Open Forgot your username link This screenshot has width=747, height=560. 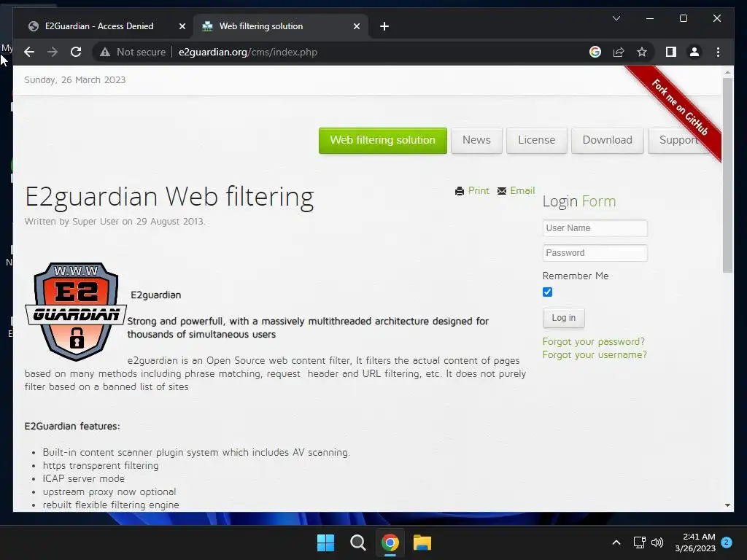(595, 355)
